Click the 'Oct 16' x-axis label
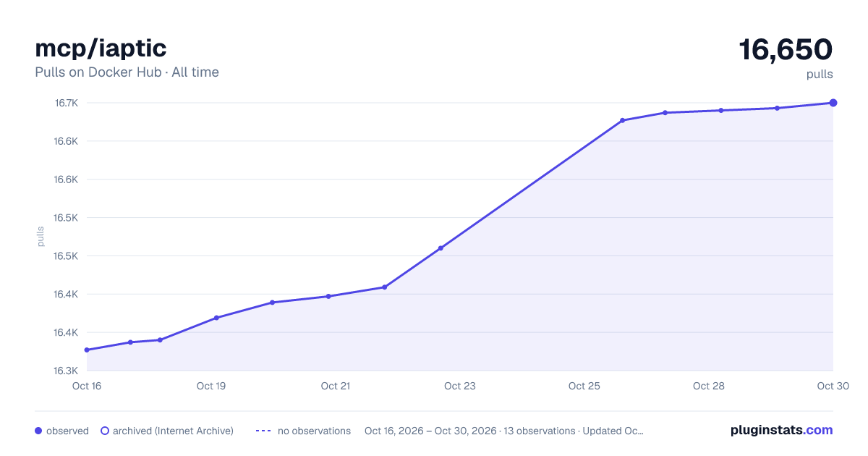 [87, 386]
